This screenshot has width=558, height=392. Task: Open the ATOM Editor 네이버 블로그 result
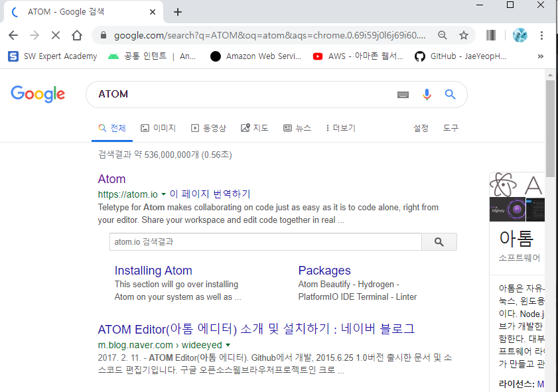256,329
